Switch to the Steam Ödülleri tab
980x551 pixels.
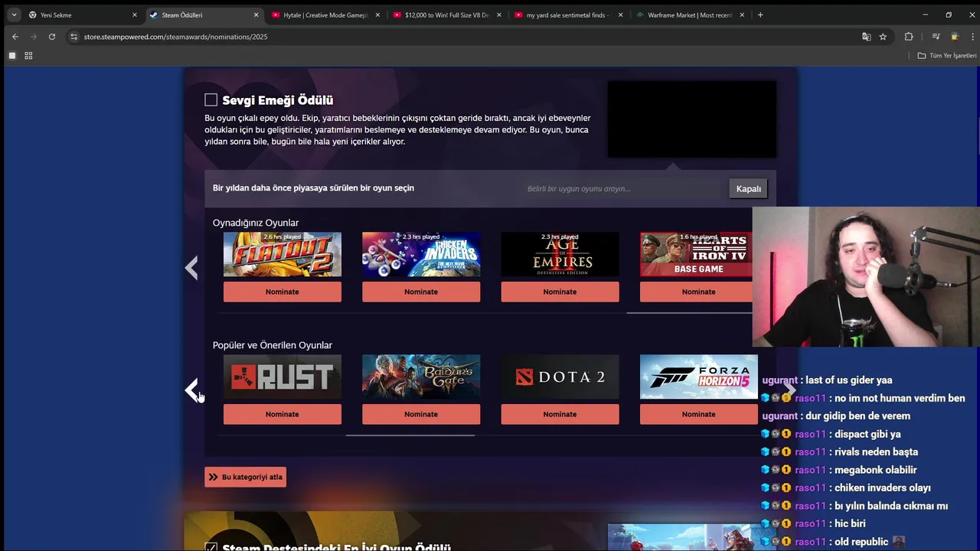click(203, 15)
